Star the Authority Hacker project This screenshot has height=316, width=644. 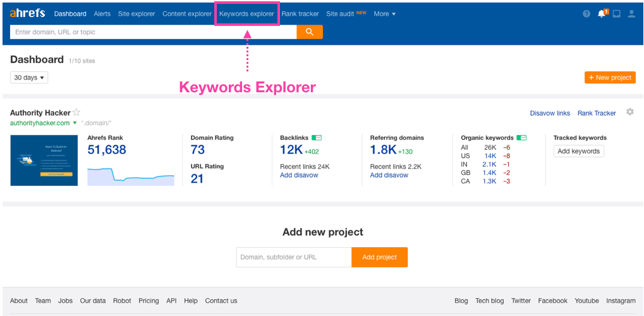pyautogui.click(x=76, y=112)
